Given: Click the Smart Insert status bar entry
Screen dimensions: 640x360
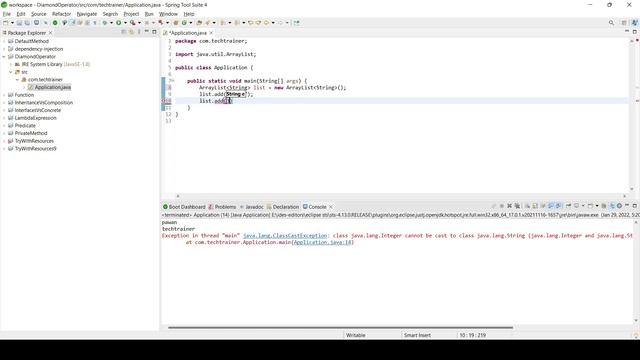Looking at the screenshot, I should pyautogui.click(x=417, y=335).
